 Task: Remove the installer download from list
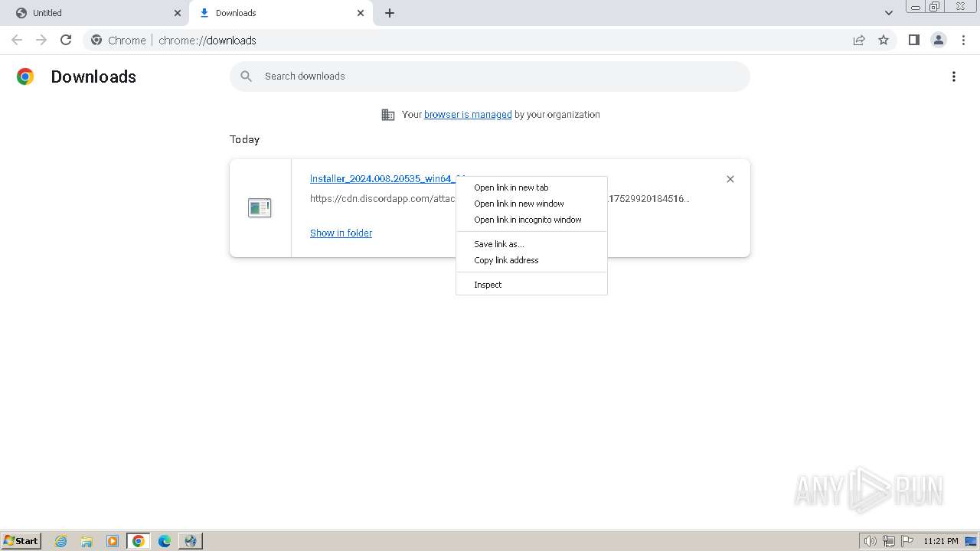pyautogui.click(x=730, y=179)
